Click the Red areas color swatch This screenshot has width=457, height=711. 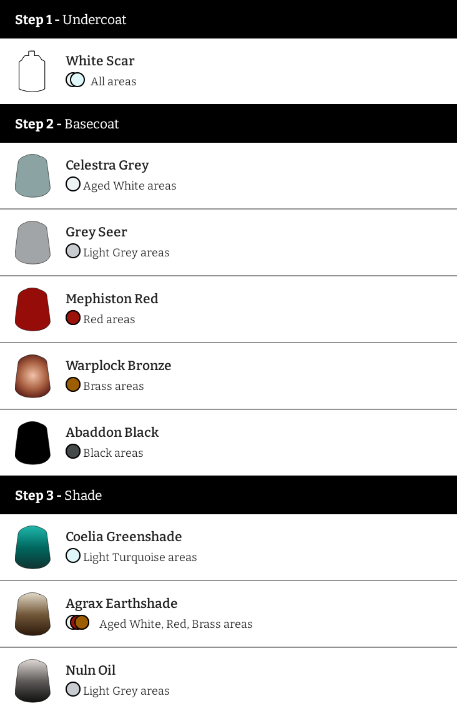(x=73, y=318)
